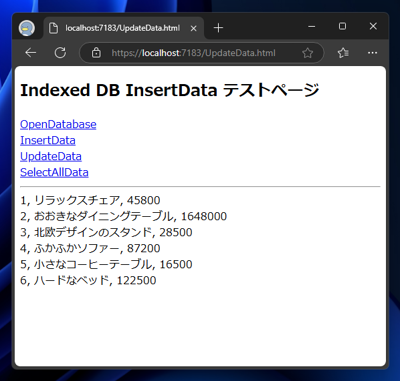
Task: Open a new tab with the plus button
Action: (218, 28)
